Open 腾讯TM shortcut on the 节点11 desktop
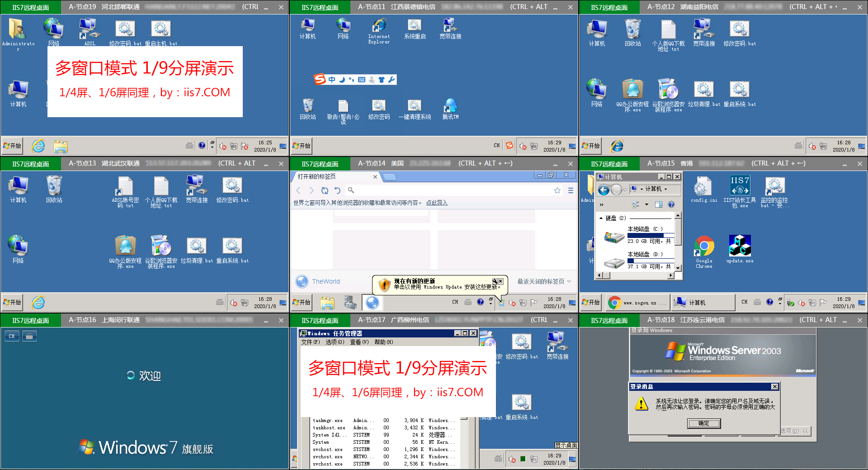Screen dimensions: 868x470 click(450, 106)
